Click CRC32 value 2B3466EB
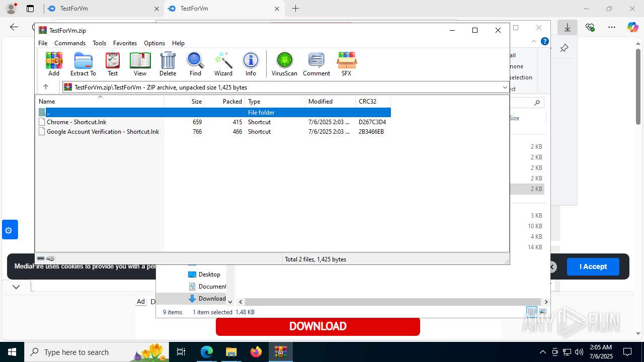 click(371, 132)
